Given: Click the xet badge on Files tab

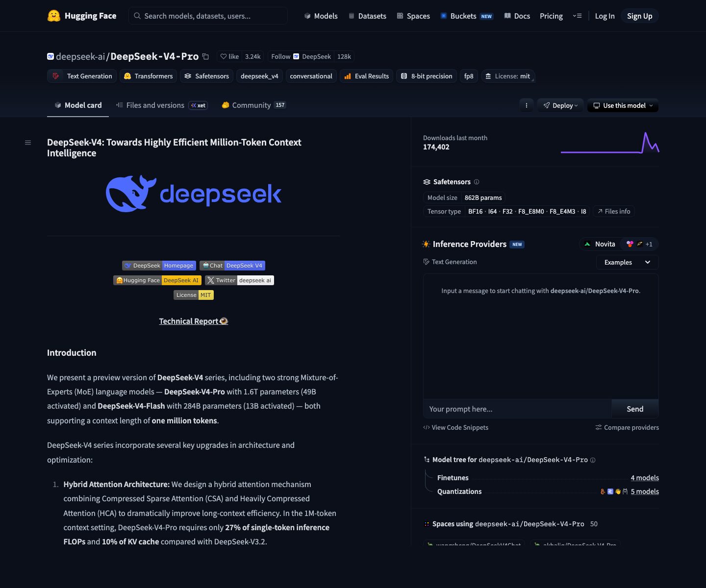Looking at the screenshot, I should 198,105.
